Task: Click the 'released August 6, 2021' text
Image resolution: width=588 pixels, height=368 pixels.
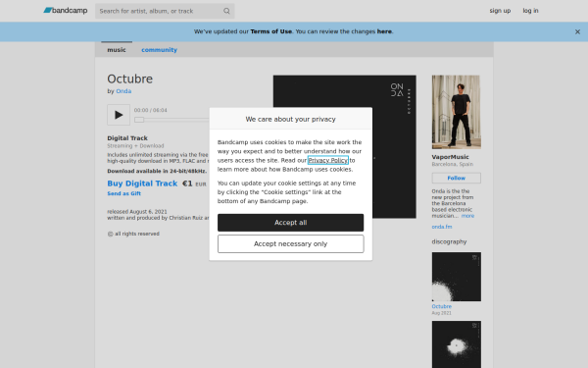Action: 137,211
